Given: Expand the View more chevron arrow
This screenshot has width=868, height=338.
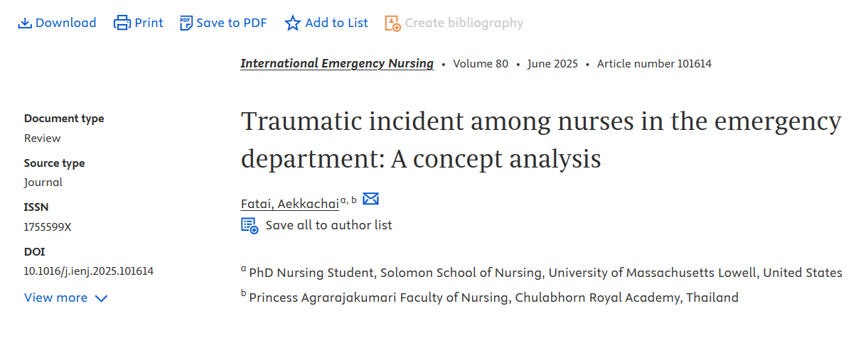Looking at the screenshot, I should (x=101, y=298).
